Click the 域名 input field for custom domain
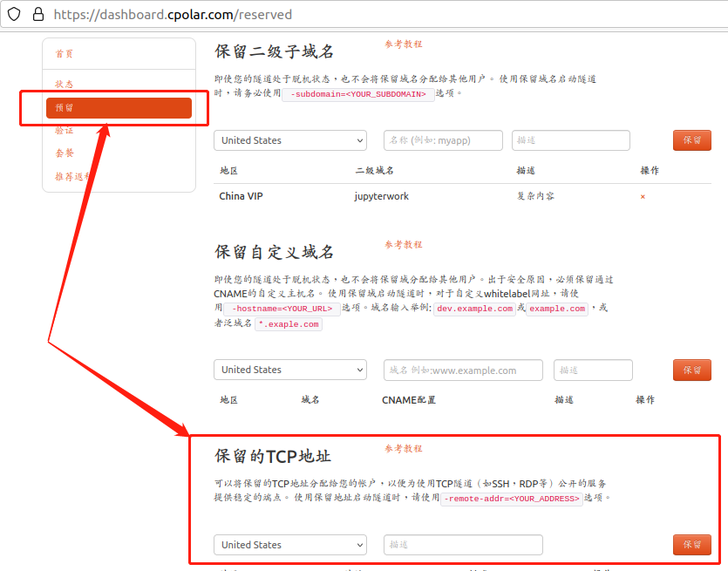The height and width of the screenshot is (571, 728). [x=463, y=370]
